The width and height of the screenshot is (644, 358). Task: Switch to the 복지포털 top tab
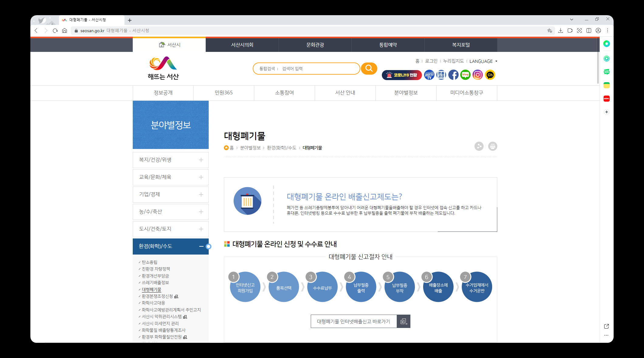tap(461, 45)
